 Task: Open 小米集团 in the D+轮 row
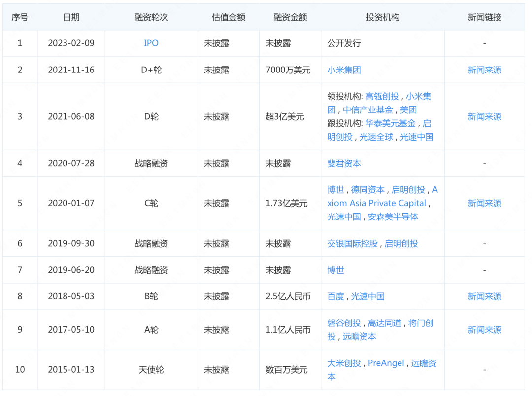tap(344, 70)
